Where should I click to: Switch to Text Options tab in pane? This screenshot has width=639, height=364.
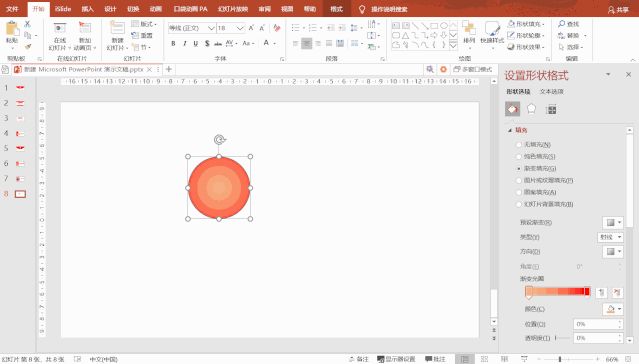point(551,92)
